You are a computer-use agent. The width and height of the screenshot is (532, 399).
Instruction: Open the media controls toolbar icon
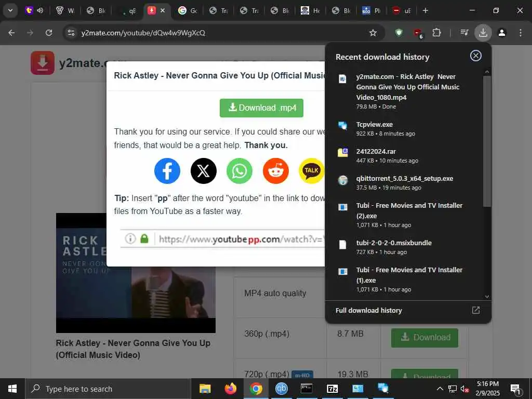tap(464, 33)
